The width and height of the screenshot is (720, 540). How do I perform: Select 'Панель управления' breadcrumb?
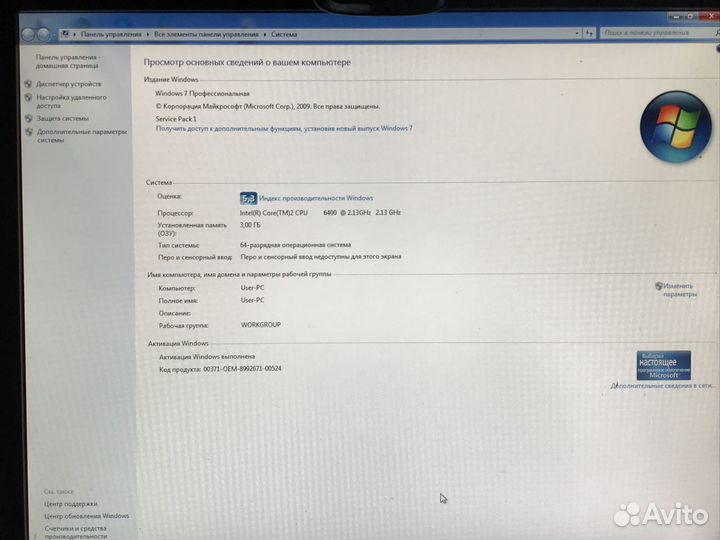pos(111,34)
